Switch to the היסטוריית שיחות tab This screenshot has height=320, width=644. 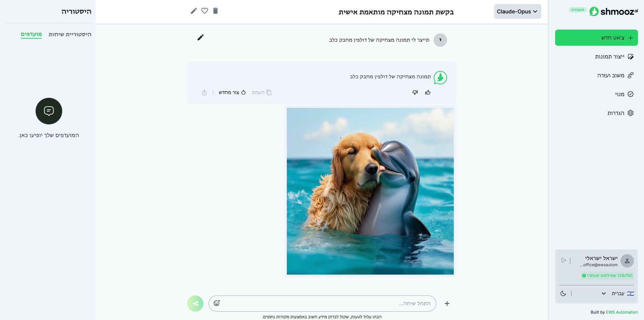coord(70,34)
